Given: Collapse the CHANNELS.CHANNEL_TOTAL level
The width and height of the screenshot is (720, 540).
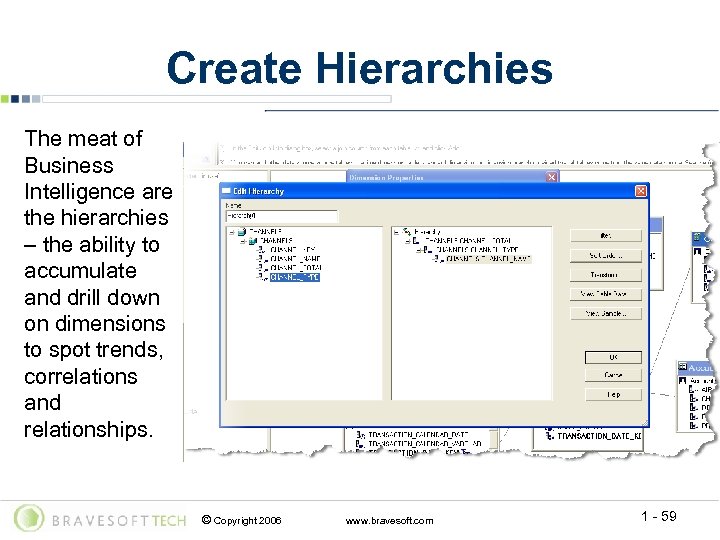Looking at the screenshot, I should (x=407, y=241).
